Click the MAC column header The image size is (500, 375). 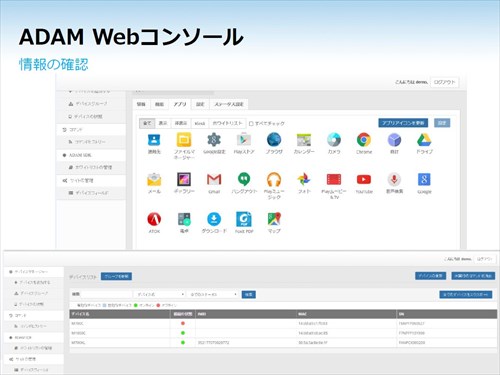pyautogui.click(x=346, y=314)
